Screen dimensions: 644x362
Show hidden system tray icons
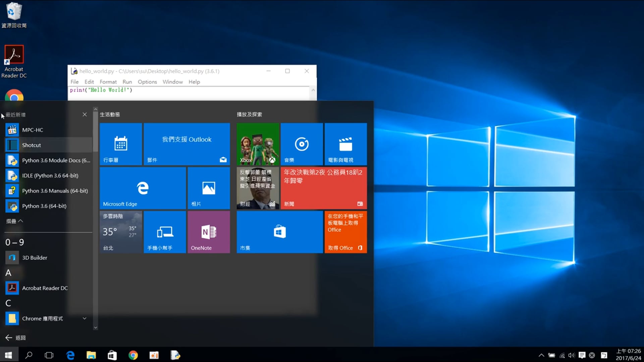pyautogui.click(x=541, y=355)
